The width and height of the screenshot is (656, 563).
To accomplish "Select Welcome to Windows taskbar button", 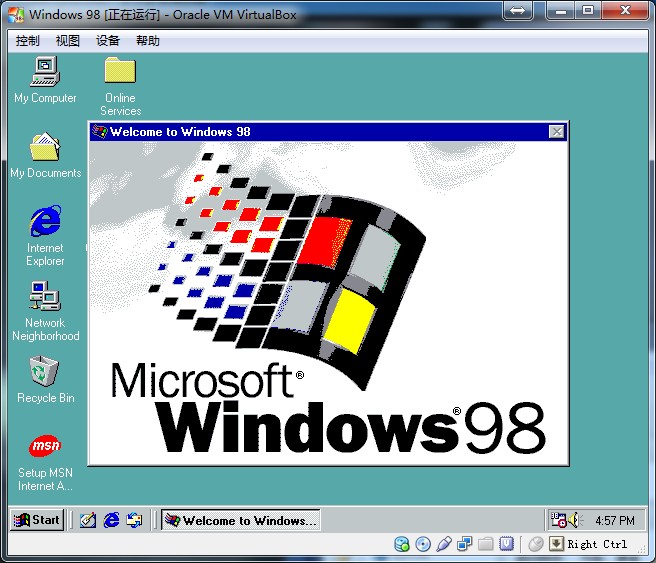I will click(x=241, y=520).
